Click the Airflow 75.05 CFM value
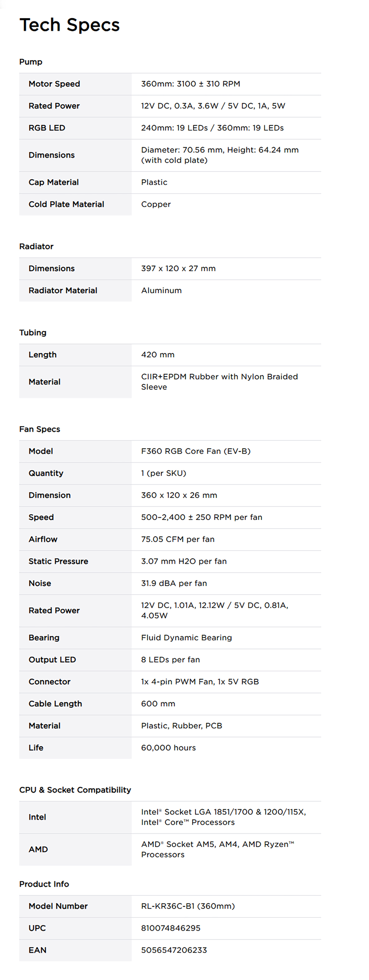369x980 pixels. coord(178,539)
